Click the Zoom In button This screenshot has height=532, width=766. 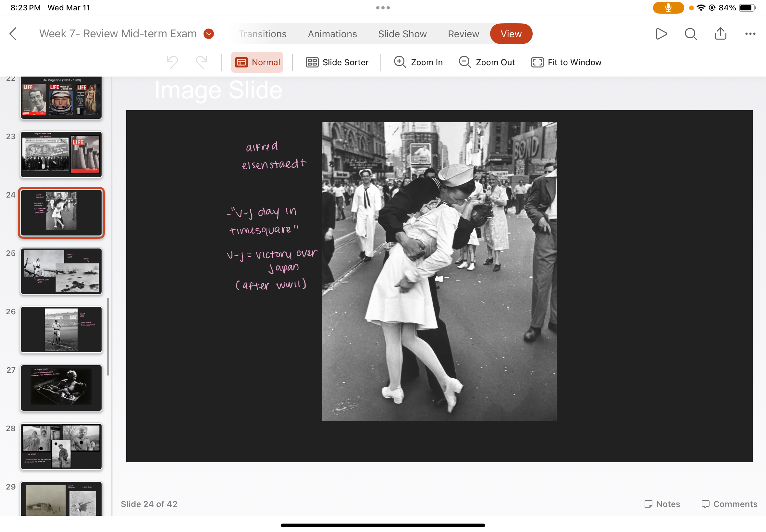(x=418, y=62)
